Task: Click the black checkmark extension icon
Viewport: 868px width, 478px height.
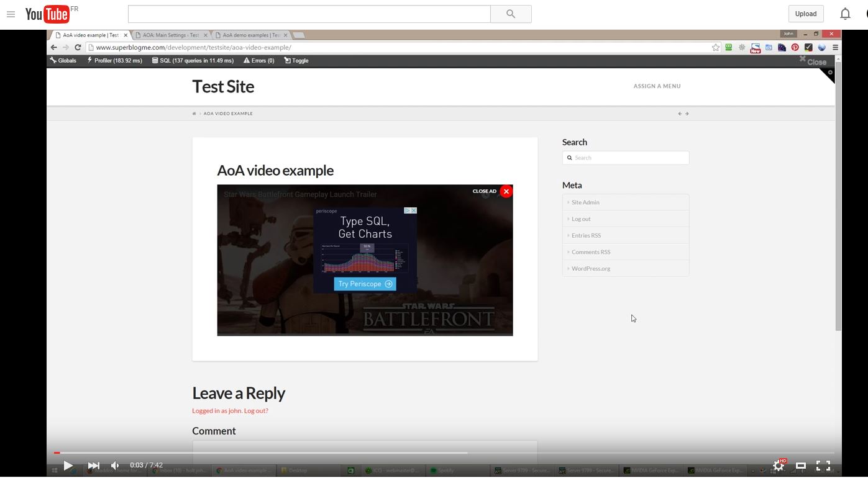Action: (808, 47)
